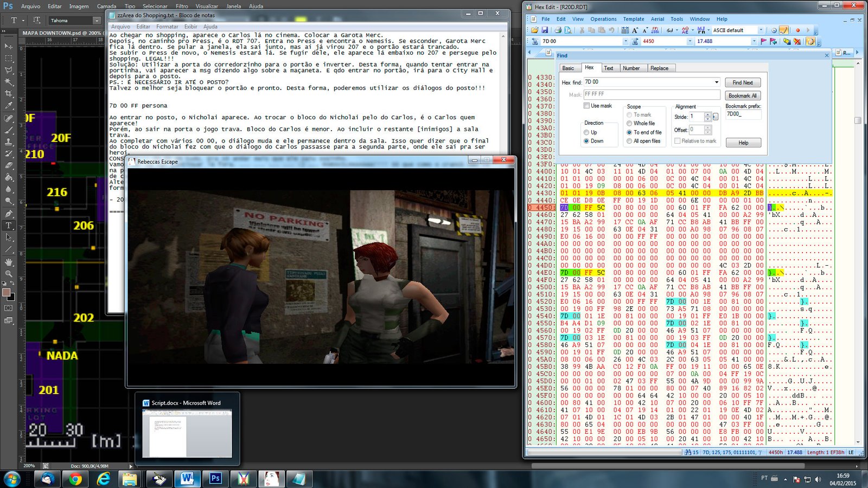
Task: Click the increase font size icon
Action: (x=635, y=30)
